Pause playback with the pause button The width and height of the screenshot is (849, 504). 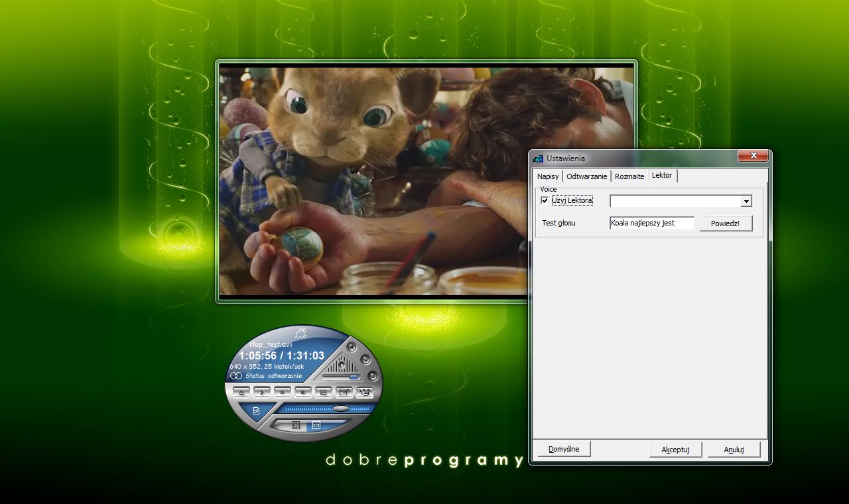(283, 393)
